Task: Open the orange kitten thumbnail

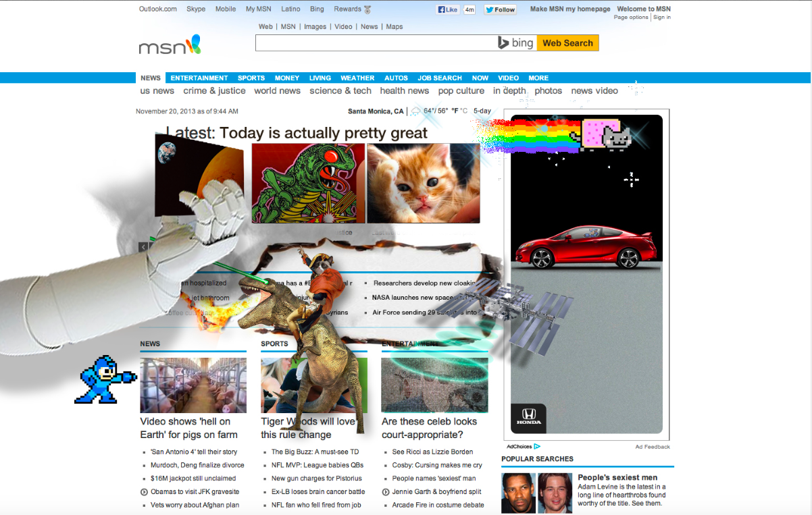Action: (424, 183)
